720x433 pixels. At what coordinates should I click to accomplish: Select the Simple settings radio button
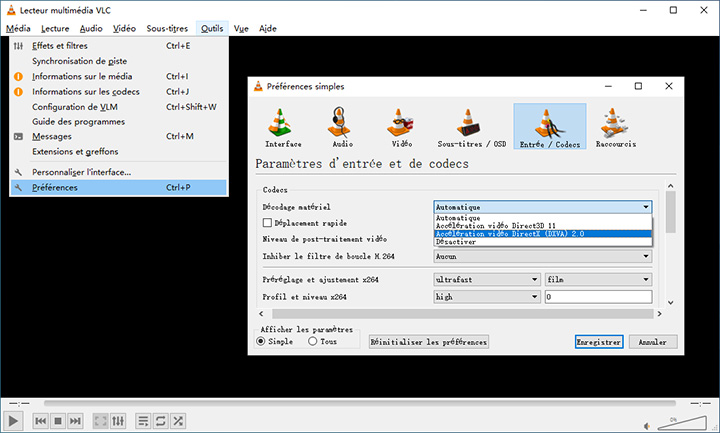261,341
